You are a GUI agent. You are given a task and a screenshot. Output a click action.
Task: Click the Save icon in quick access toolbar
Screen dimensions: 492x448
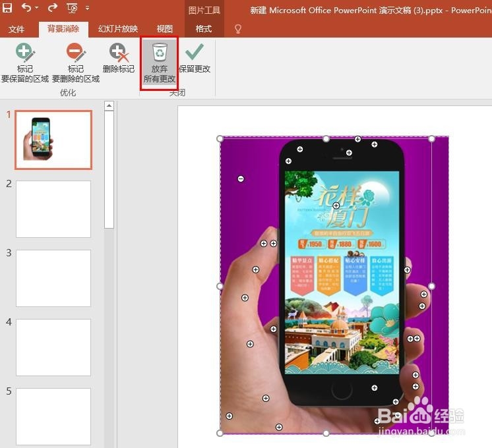point(7,7)
